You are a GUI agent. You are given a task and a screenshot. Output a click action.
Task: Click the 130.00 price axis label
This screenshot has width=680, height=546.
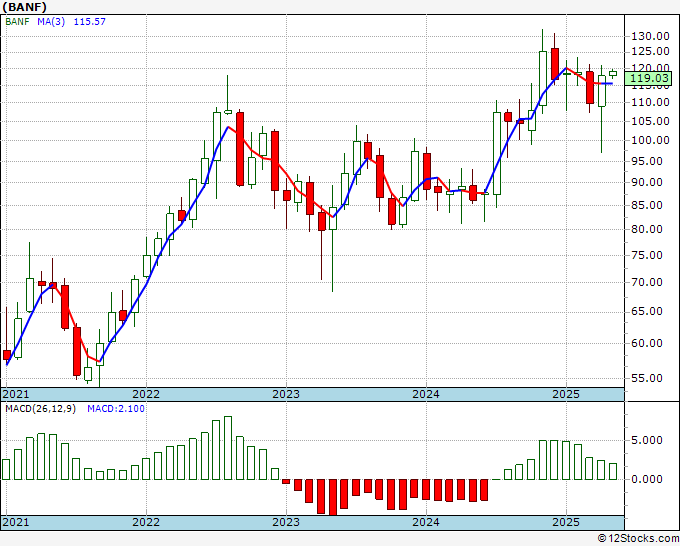click(x=650, y=36)
